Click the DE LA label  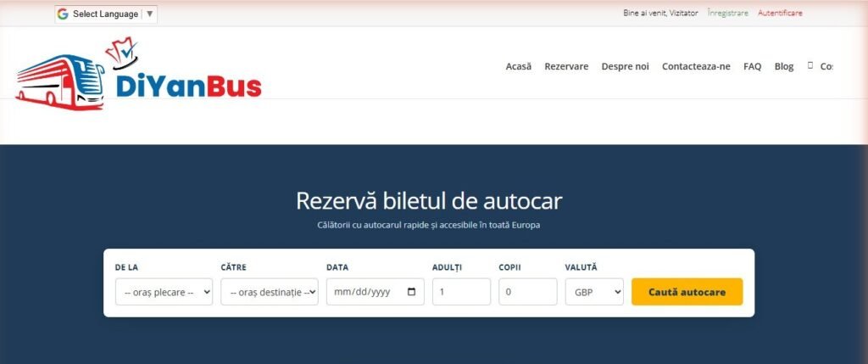pyautogui.click(x=127, y=267)
